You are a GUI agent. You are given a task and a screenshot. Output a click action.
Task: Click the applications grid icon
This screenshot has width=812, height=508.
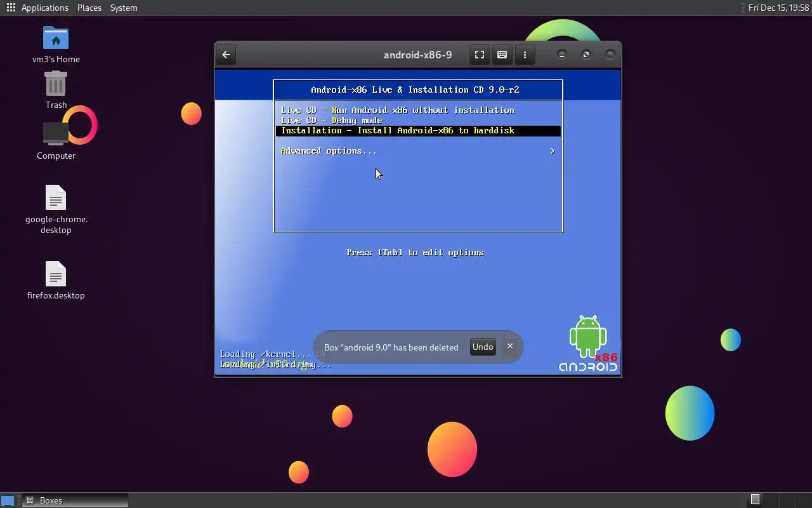point(11,8)
